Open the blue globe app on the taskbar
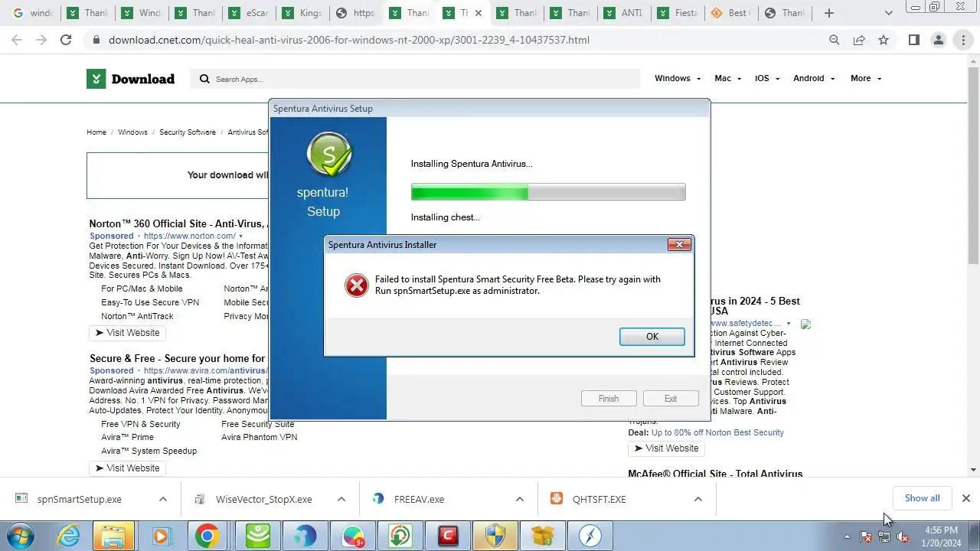980x551 pixels. tap(305, 536)
